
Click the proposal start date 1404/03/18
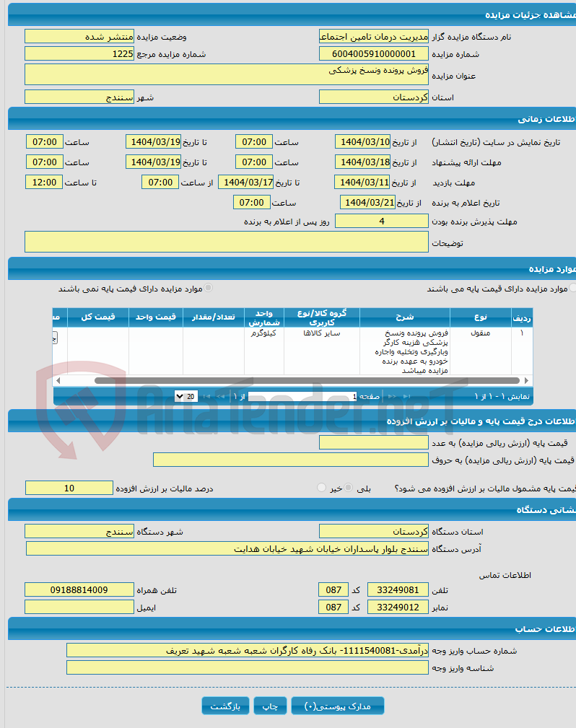point(363,162)
